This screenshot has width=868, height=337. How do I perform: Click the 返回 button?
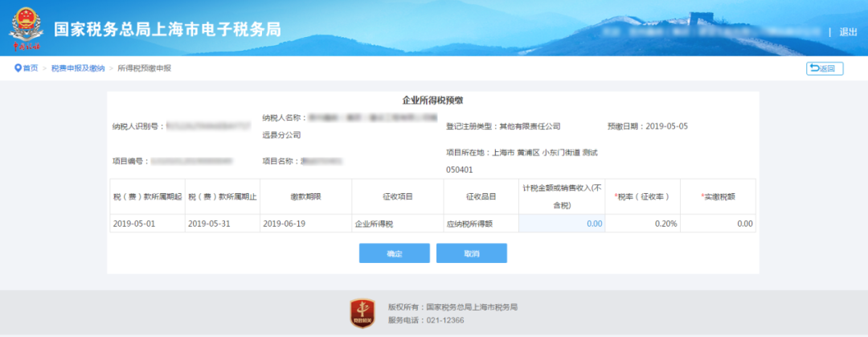tap(825, 68)
